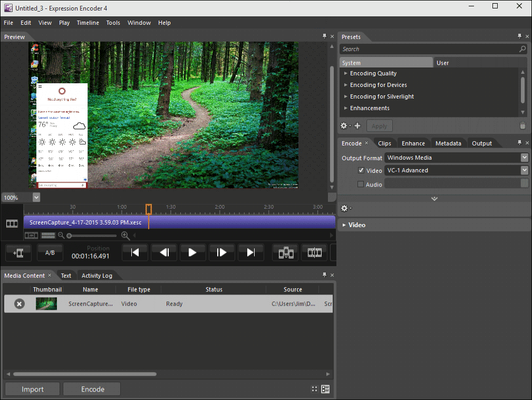
Task: Open the Timeline menu
Action: 88,23
